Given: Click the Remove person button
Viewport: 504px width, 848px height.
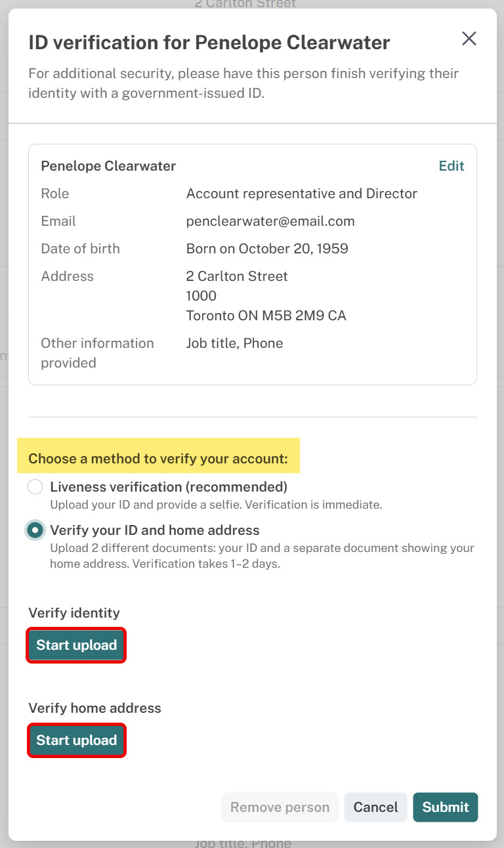Looking at the screenshot, I should [x=280, y=807].
